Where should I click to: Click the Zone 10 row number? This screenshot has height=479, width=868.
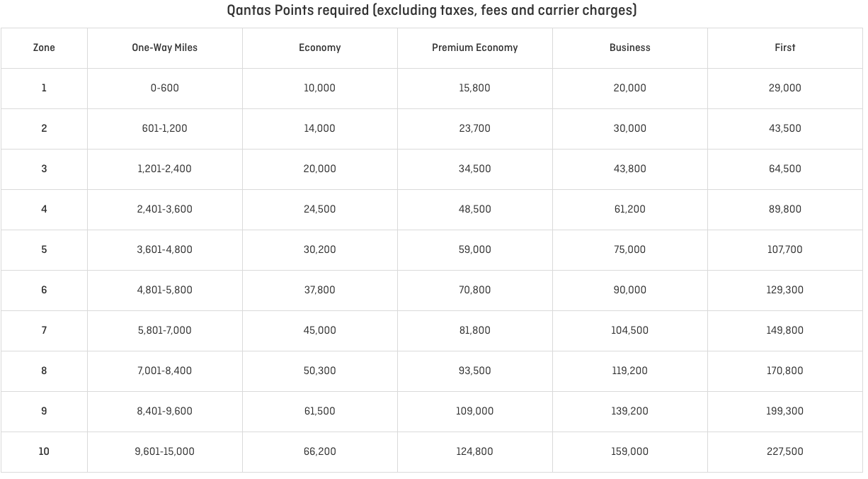pos(44,451)
